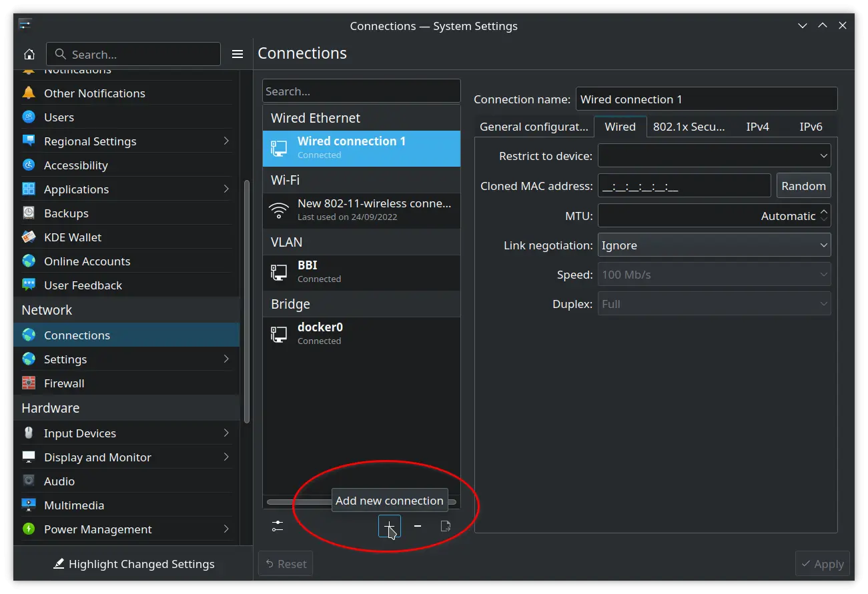
Task: Expand the Display and Monitor category
Action: [x=226, y=457]
